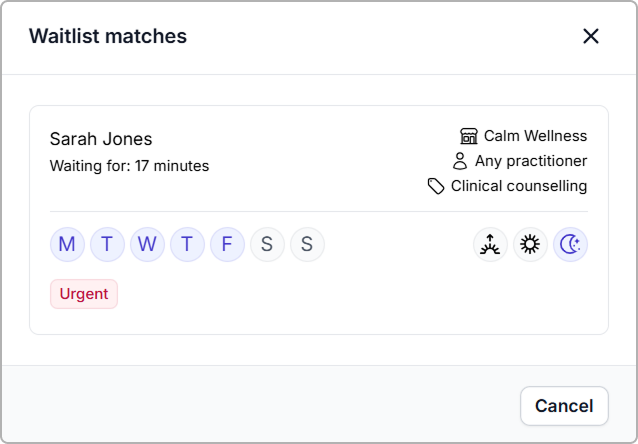Click the Waitlist matches dialog title

tap(108, 36)
